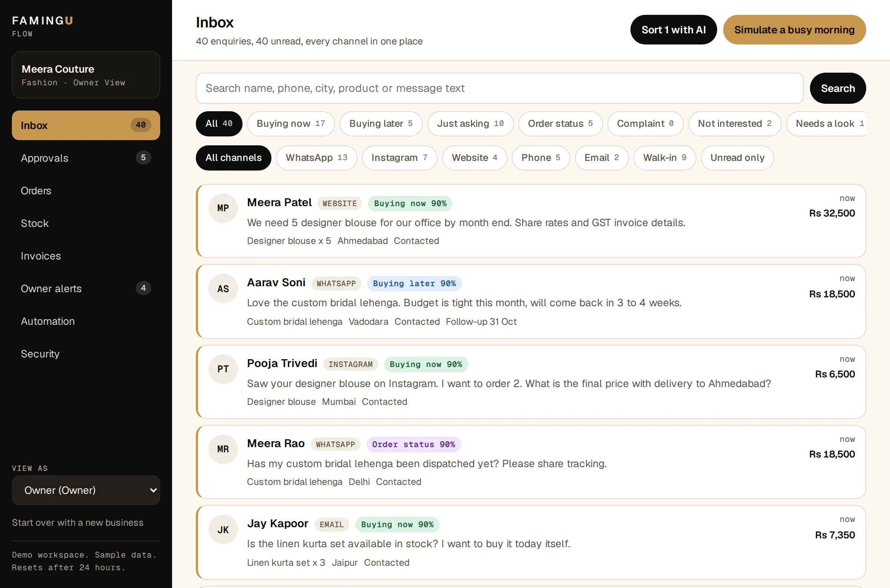Show only Website channel enquiries
Screen dimensions: 890x588
474,158
